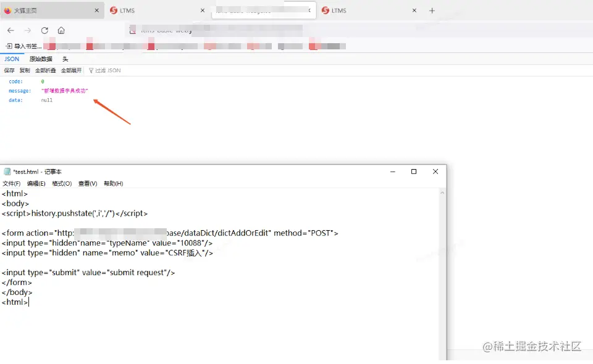Click the </body> line in Notepad
This screenshot has height=364, width=593.
coord(17,292)
